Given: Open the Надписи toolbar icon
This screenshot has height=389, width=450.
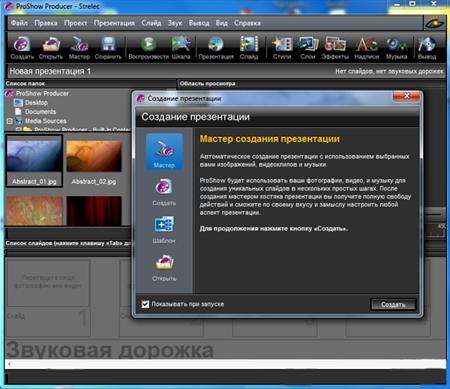Looking at the screenshot, I should (367, 48).
